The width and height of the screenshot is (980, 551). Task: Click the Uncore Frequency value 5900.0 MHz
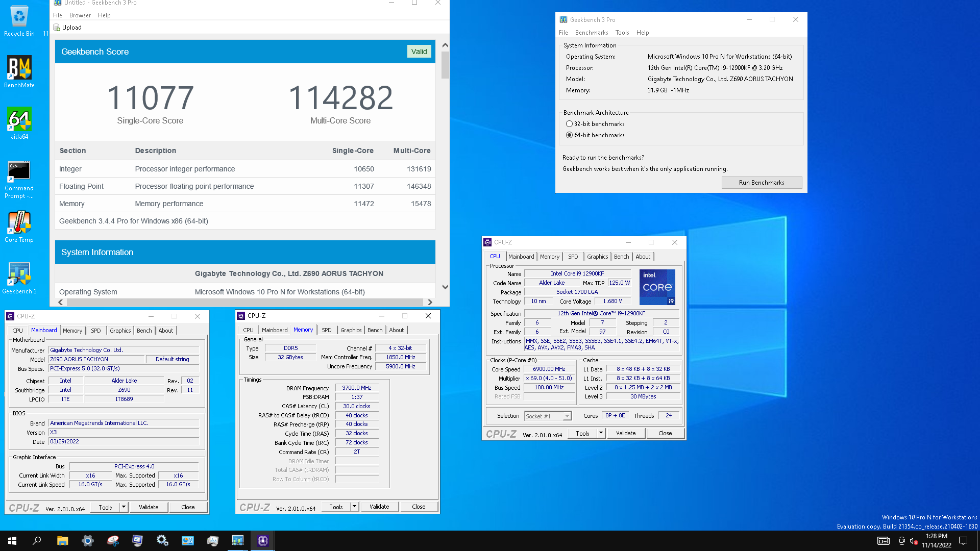click(x=401, y=367)
